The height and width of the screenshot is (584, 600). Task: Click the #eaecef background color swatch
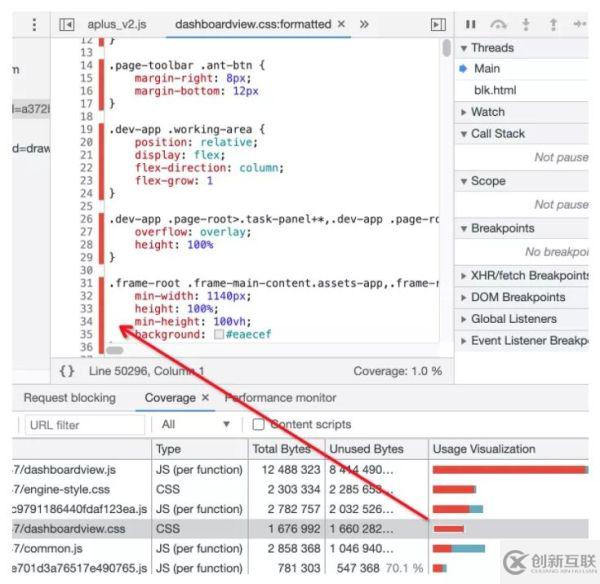219,334
